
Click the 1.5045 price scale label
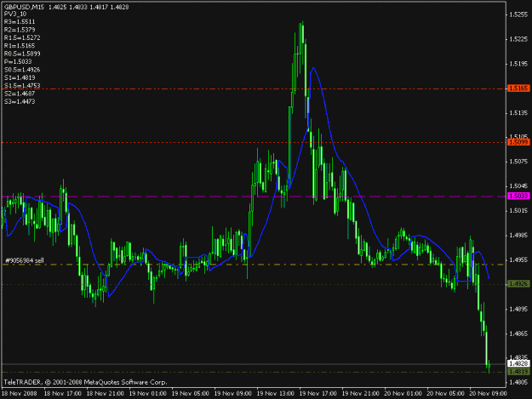[x=518, y=186]
